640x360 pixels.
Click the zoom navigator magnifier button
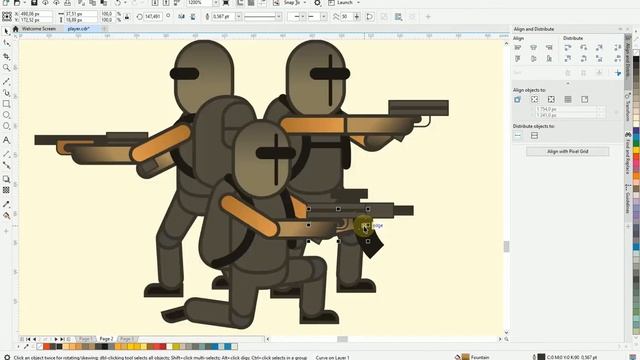point(506,339)
